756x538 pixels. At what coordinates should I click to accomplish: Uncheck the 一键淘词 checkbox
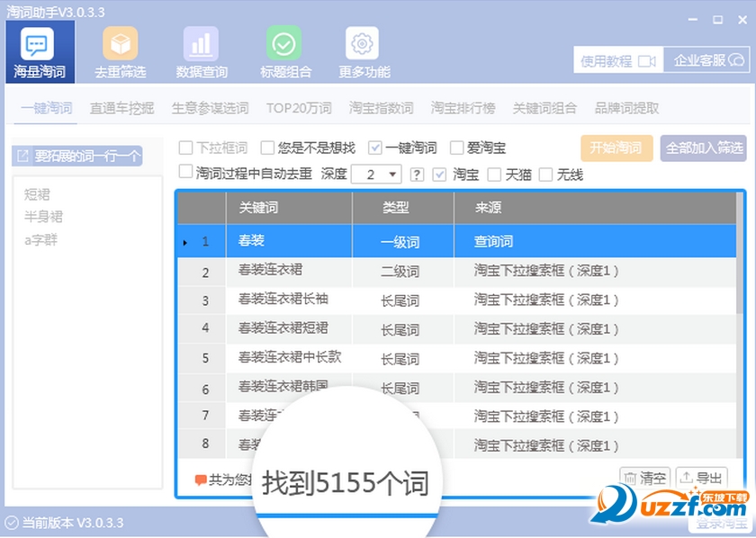click(x=374, y=148)
